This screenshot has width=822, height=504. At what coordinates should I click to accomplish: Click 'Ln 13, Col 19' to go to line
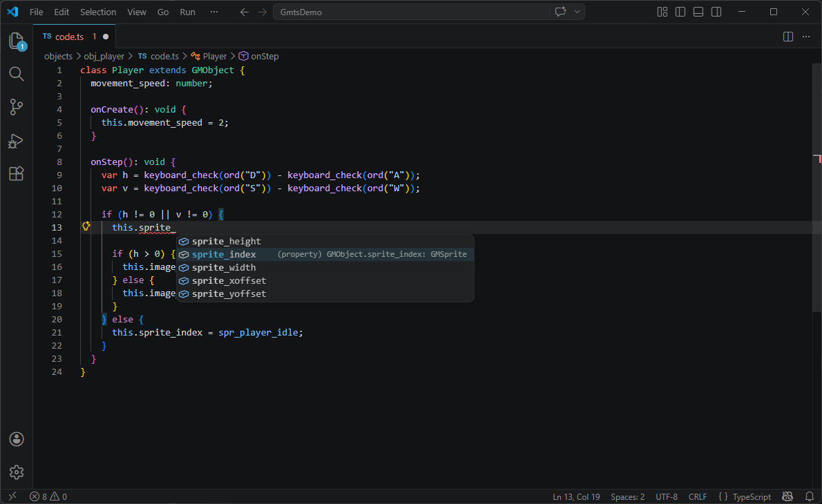click(x=576, y=496)
